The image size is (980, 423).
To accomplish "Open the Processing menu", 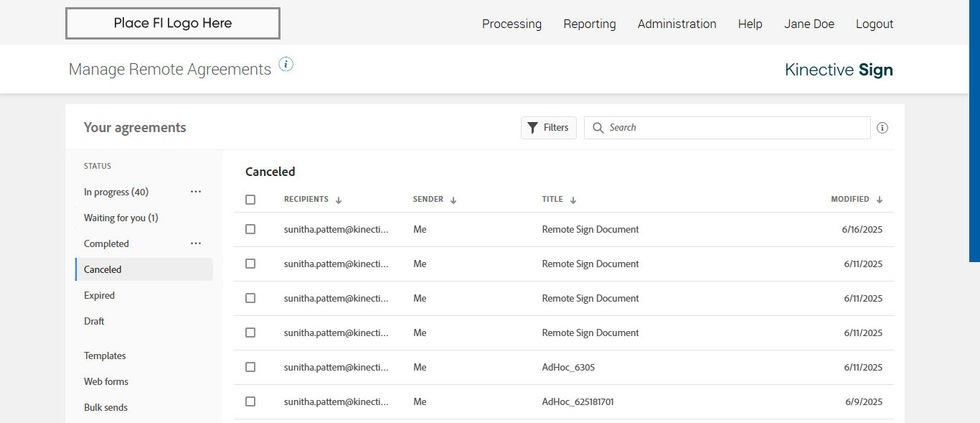I will (512, 24).
